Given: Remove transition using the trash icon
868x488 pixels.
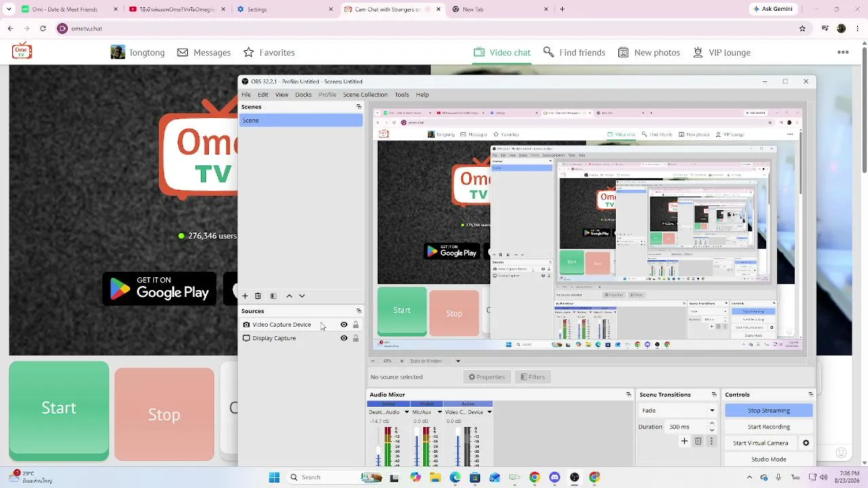Looking at the screenshot, I should tap(698, 441).
